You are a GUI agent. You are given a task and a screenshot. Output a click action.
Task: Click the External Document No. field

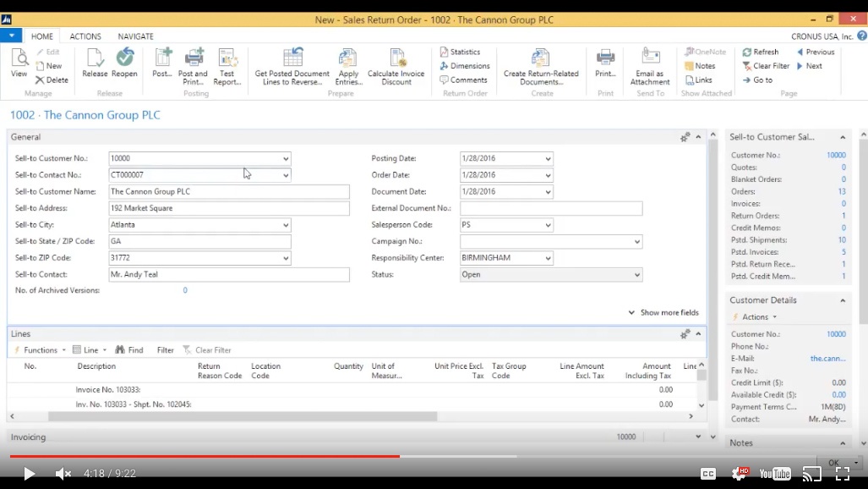[x=551, y=208]
